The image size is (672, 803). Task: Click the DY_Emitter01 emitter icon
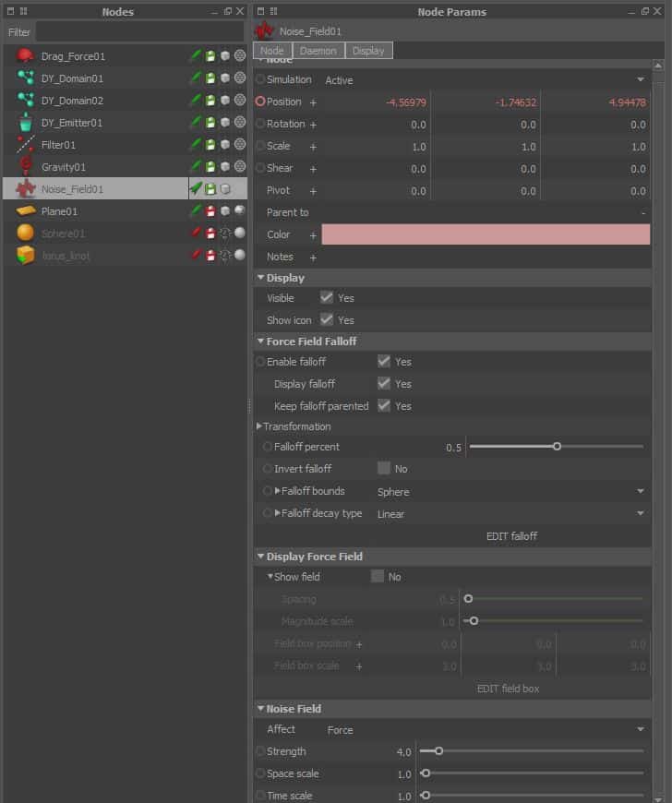(x=25, y=123)
